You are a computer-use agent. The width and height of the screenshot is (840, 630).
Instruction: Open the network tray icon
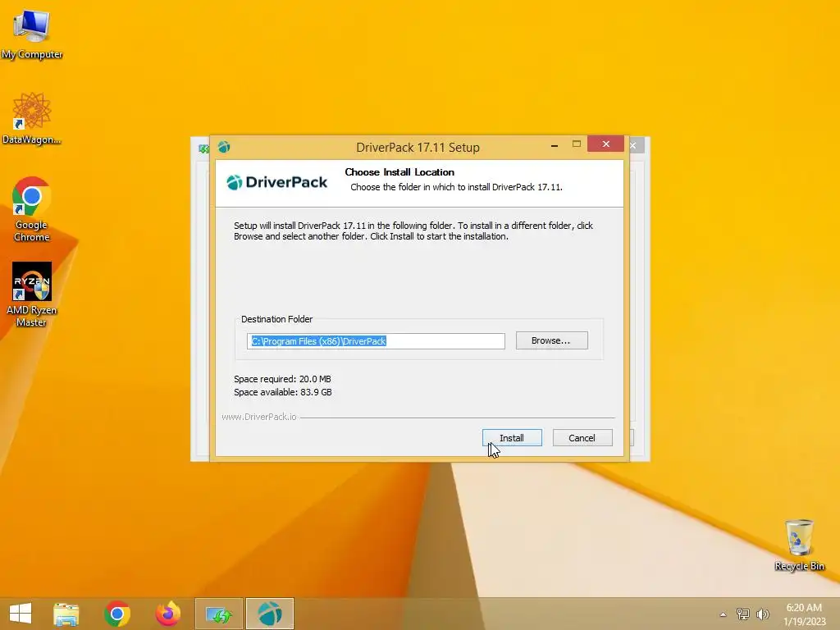(x=743, y=614)
